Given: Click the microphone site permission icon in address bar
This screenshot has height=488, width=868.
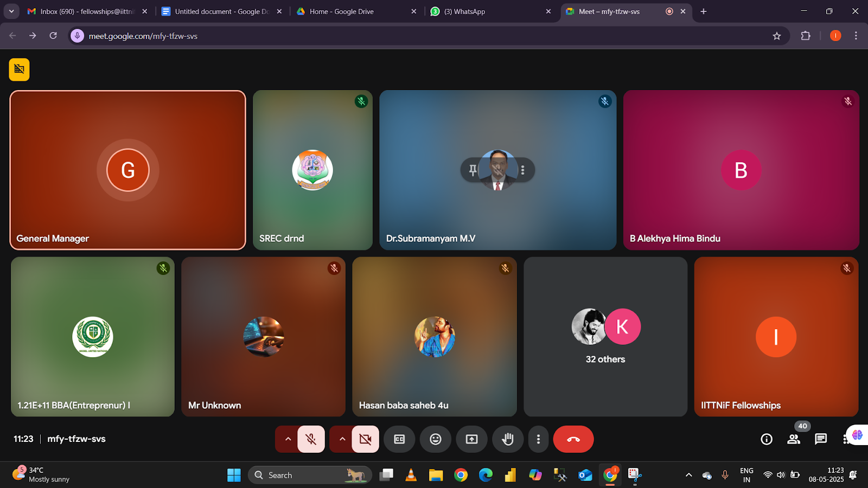Looking at the screenshot, I should click(78, 36).
